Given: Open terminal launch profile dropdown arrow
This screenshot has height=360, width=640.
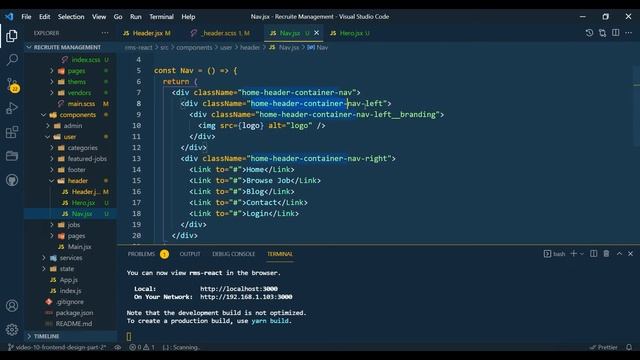Looking at the screenshot, I should [582, 253].
